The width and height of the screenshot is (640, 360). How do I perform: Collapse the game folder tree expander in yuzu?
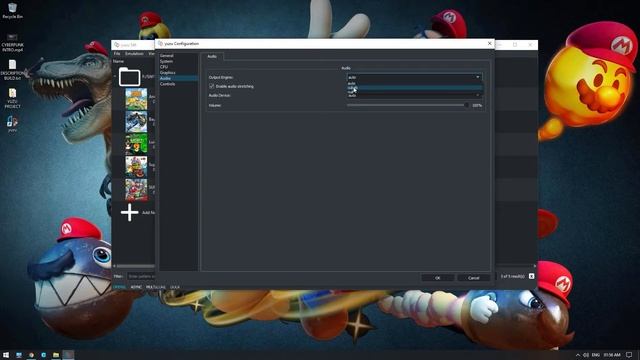tap(115, 76)
